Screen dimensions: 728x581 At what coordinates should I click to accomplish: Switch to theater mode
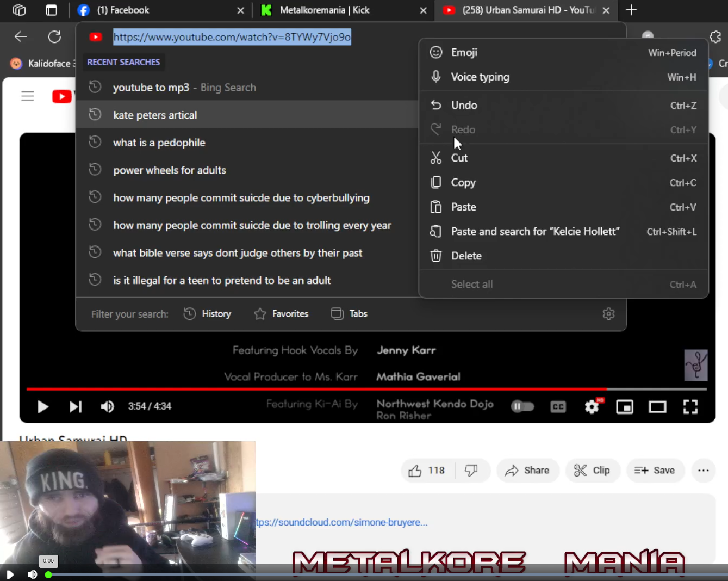657,406
